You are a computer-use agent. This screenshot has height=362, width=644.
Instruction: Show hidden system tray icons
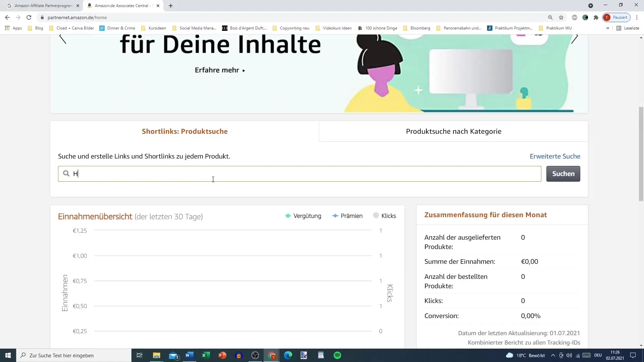click(553, 355)
